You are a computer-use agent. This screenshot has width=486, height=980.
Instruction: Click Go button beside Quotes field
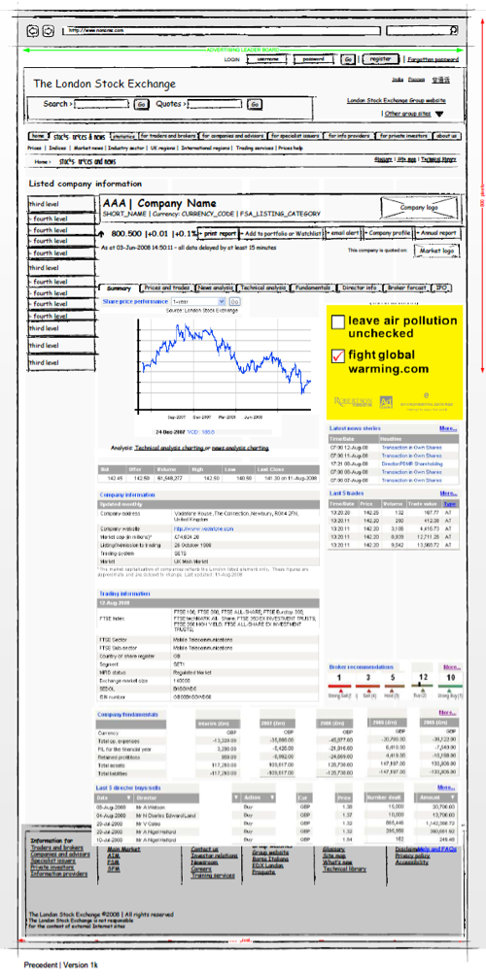pos(255,104)
